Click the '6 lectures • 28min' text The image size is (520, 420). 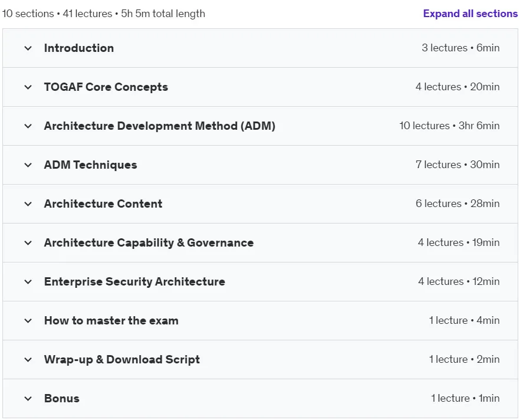coord(458,204)
